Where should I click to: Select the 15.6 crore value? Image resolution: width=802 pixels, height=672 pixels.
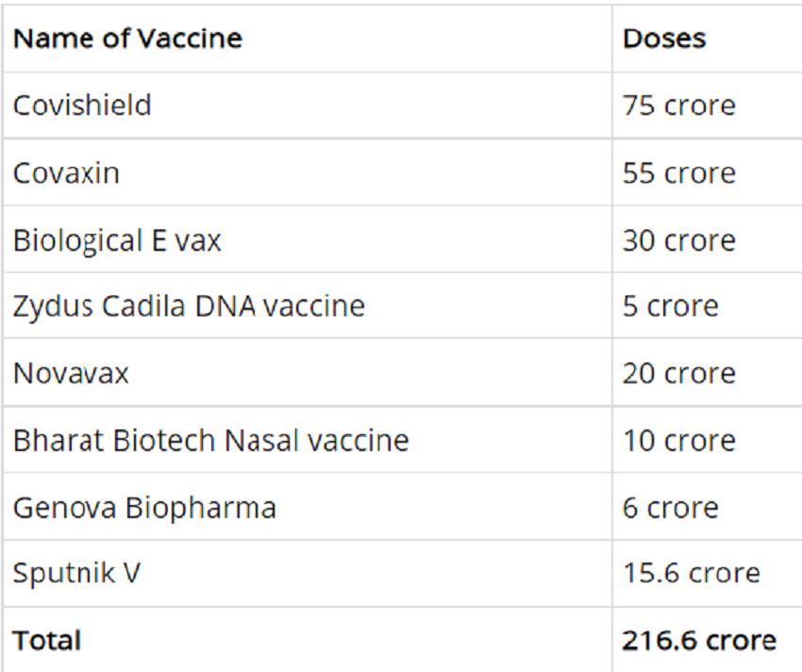(x=691, y=573)
